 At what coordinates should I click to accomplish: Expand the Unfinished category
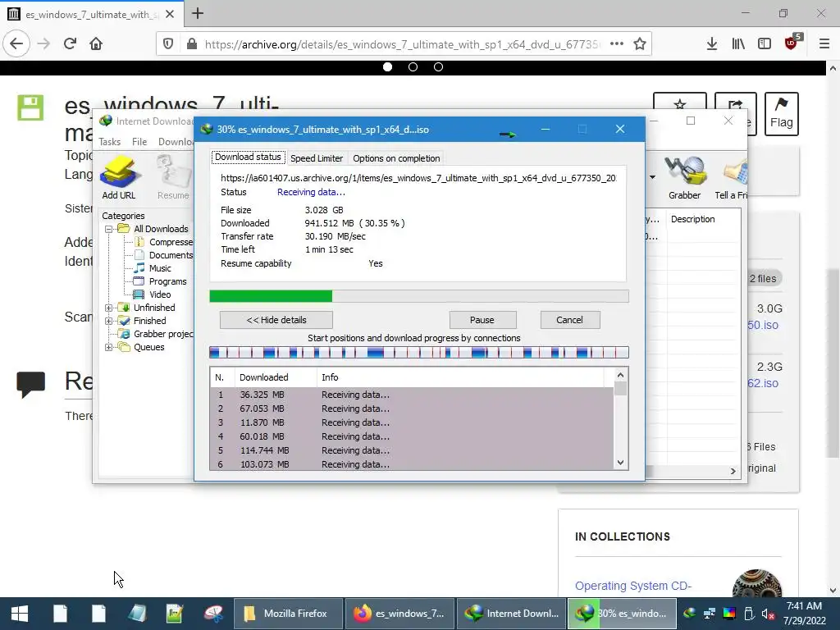point(109,308)
